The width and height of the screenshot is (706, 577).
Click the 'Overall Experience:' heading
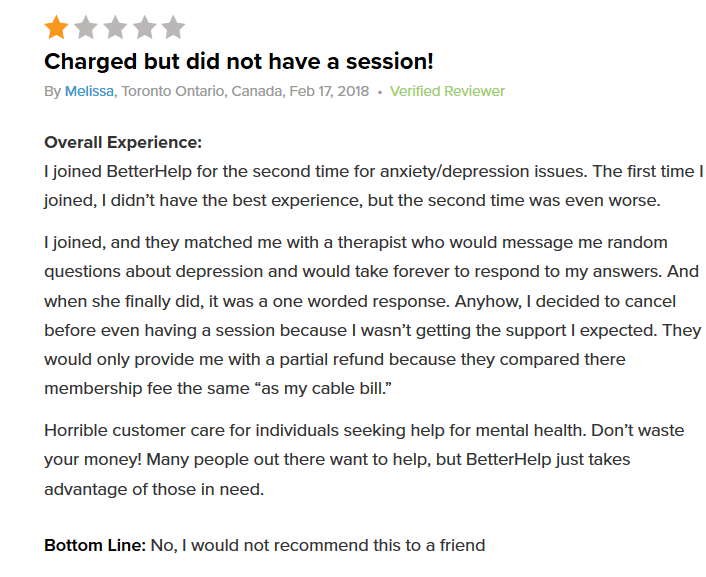point(123,142)
